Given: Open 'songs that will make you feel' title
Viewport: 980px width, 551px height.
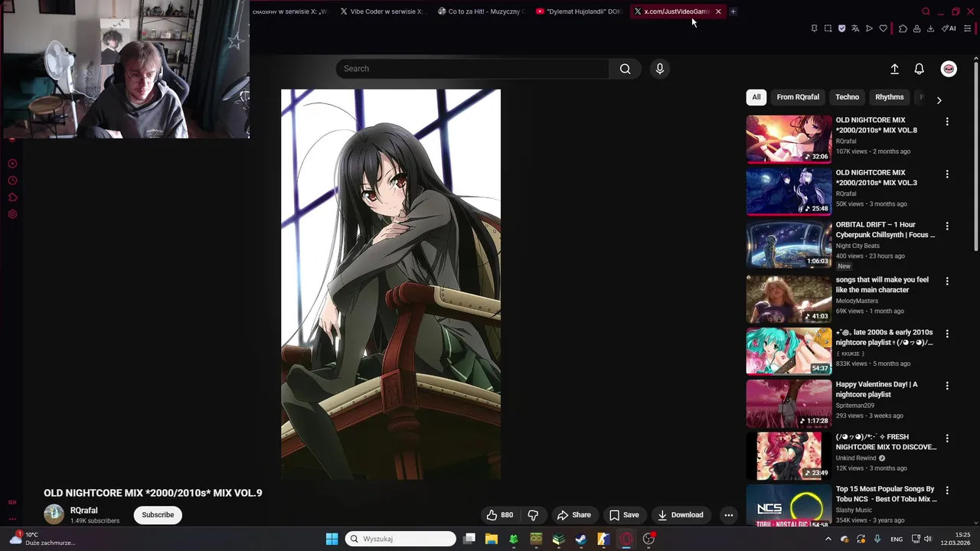Looking at the screenshot, I should click(x=882, y=285).
